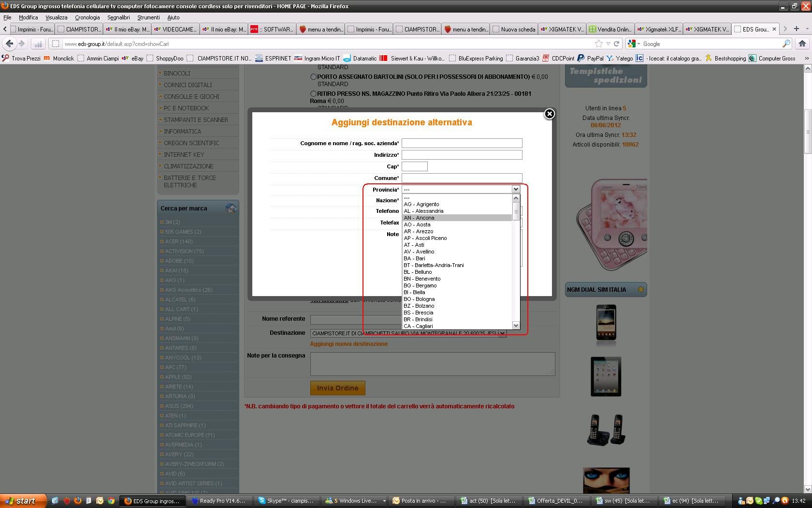Open the File menu
The height and width of the screenshot is (508, 812).
[x=7, y=17]
